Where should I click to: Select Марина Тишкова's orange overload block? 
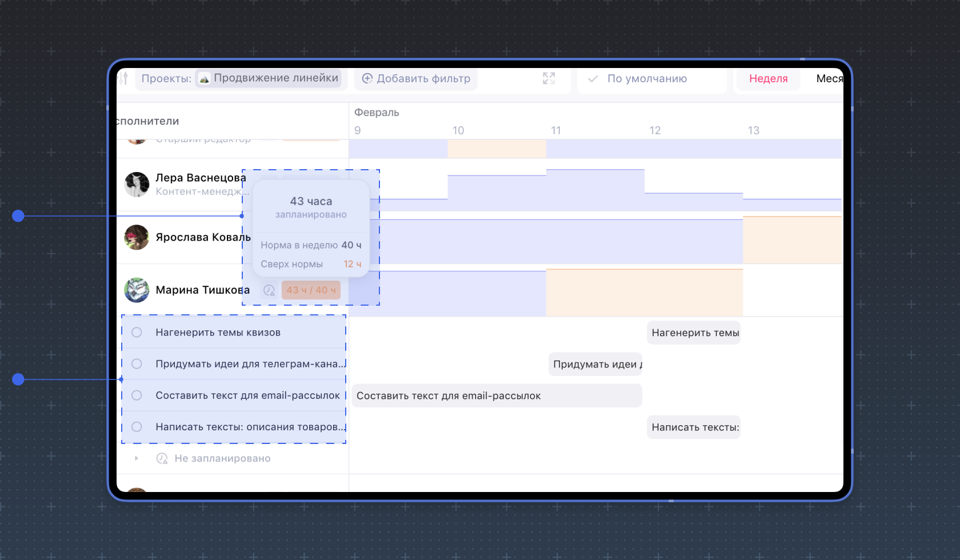point(644,293)
